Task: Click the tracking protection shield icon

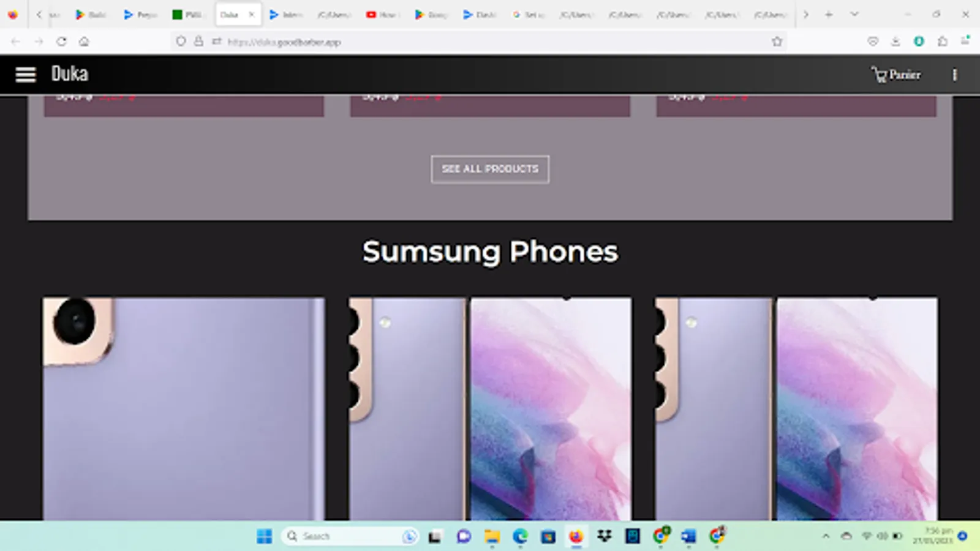Action: [x=181, y=42]
